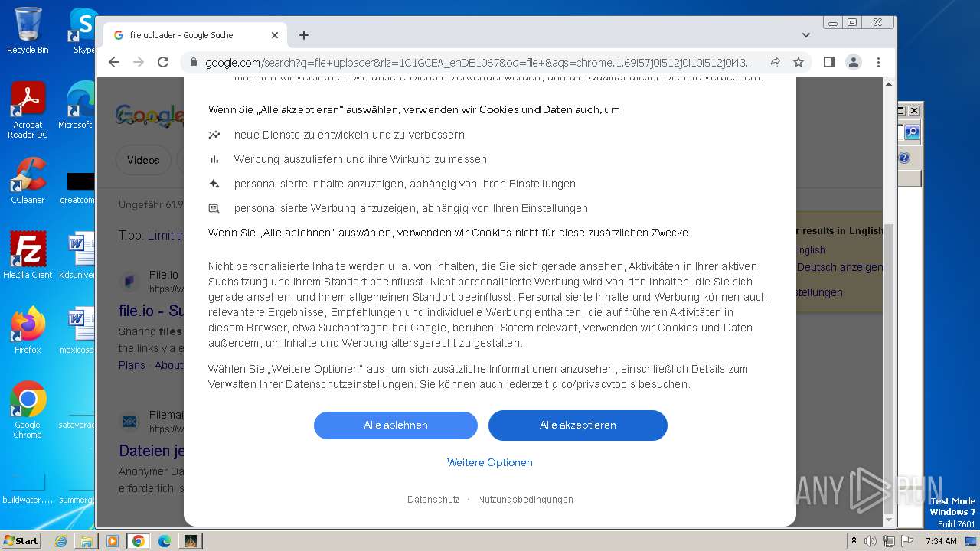Open the 'Nutzungsbedingungen' link

(525, 499)
